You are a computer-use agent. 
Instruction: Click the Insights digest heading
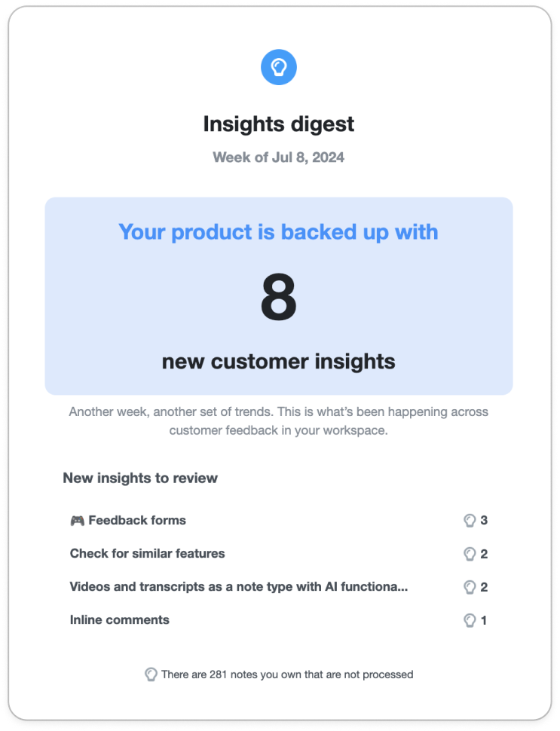279,124
